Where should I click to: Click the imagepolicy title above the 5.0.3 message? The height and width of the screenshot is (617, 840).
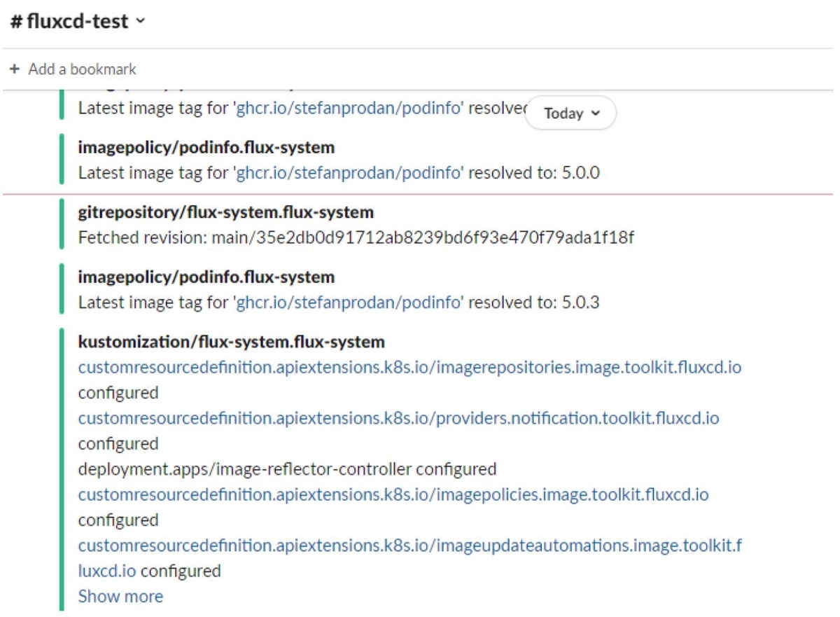coord(206,277)
